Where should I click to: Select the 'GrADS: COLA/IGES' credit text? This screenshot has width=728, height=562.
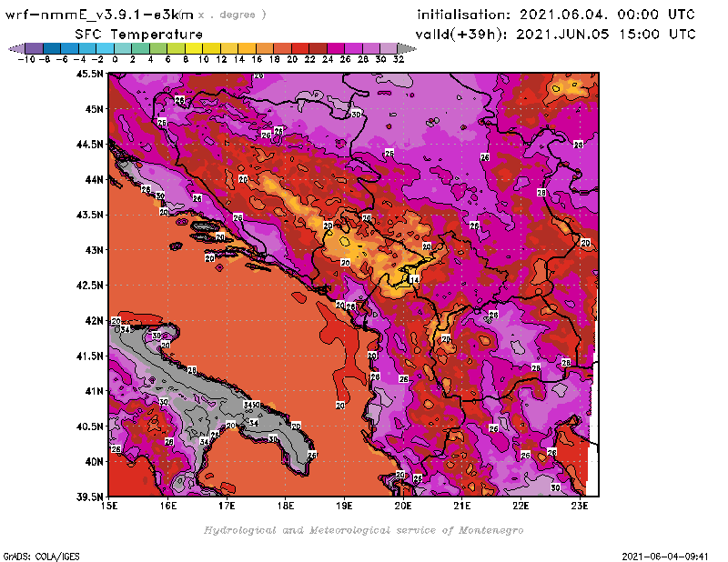[x=41, y=557]
